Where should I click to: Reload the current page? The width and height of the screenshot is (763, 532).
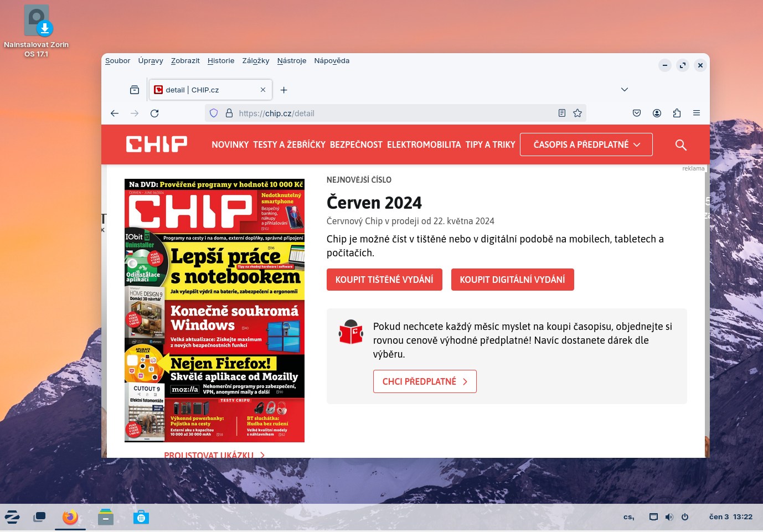pyautogui.click(x=154, y=113)
